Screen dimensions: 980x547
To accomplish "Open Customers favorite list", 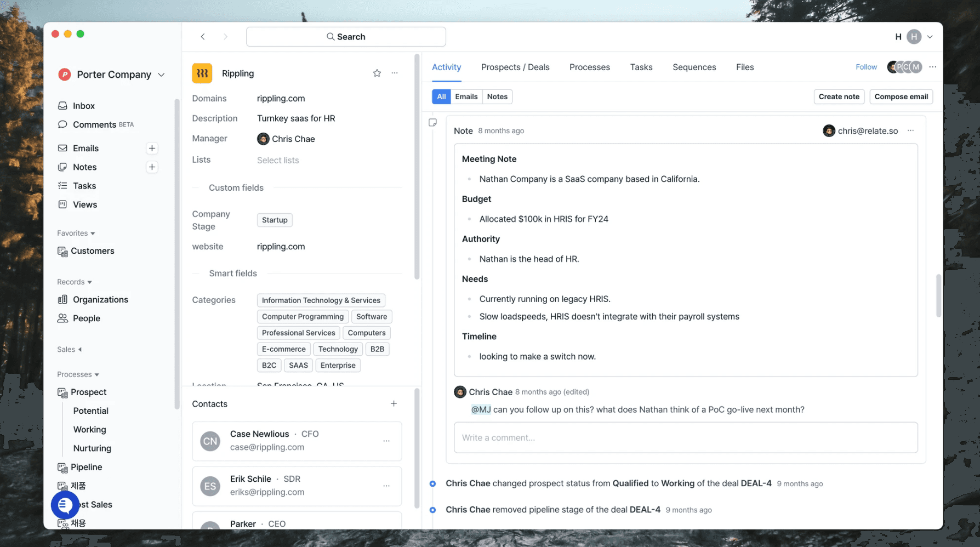I will tap(92, 251).
